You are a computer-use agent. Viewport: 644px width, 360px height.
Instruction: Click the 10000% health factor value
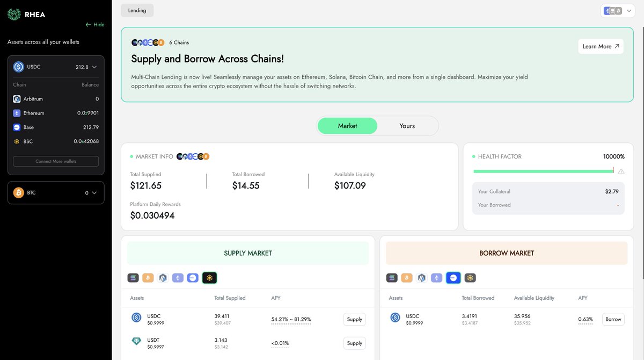pyautogui.click(x=614, y=156)
